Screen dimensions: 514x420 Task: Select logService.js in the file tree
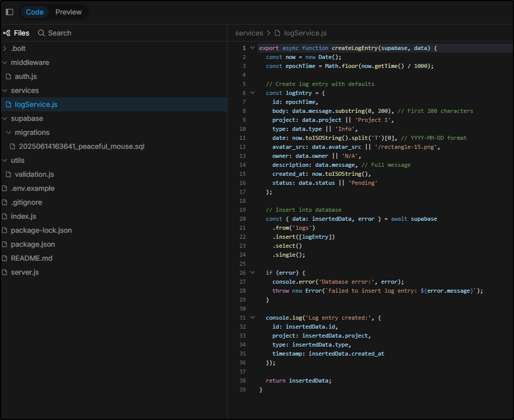114,104
